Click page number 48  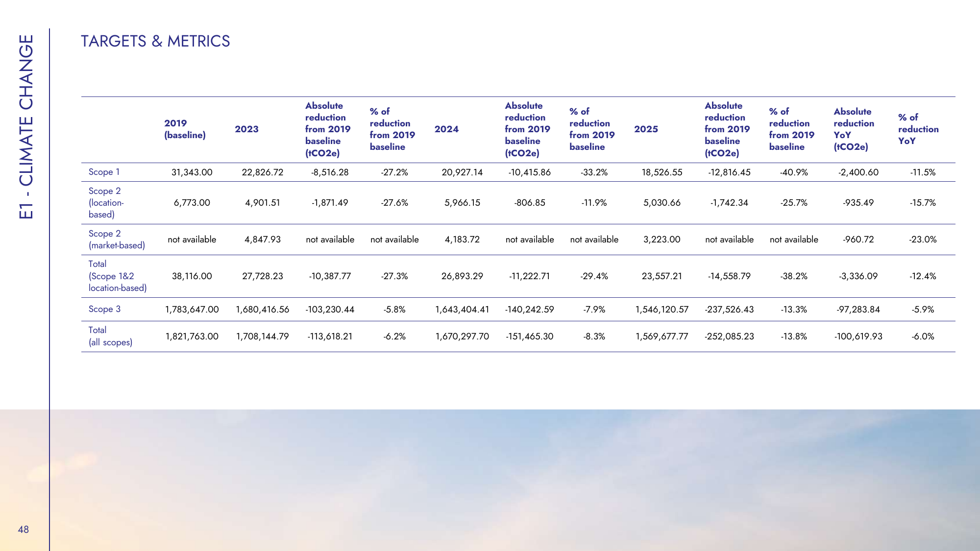coord(24,529)
